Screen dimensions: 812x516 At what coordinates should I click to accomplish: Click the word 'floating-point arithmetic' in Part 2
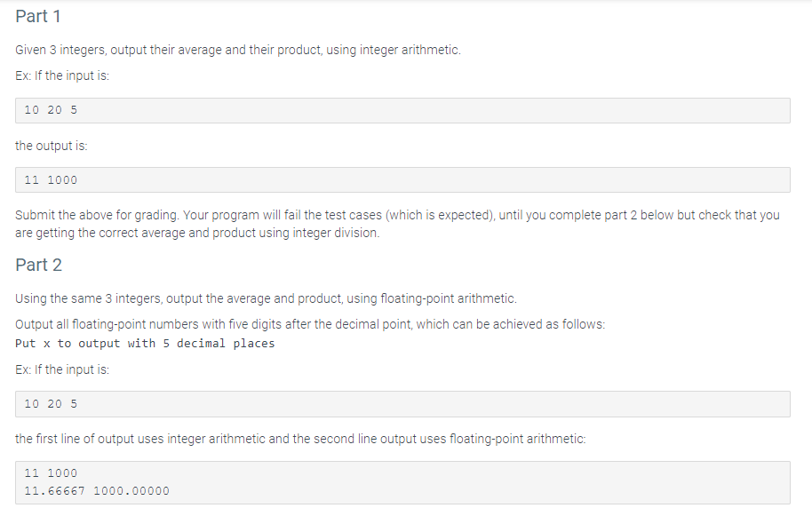pos(448,298)
